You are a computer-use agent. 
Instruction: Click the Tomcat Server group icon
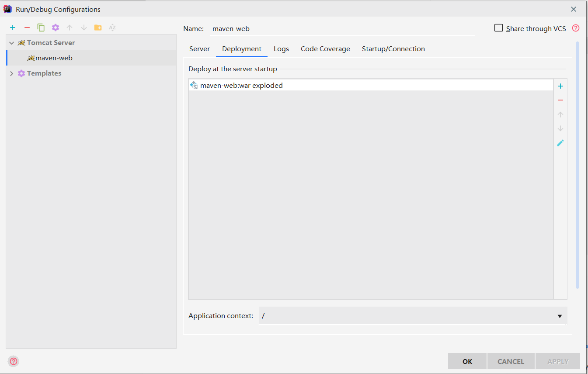tap(21, 43)
